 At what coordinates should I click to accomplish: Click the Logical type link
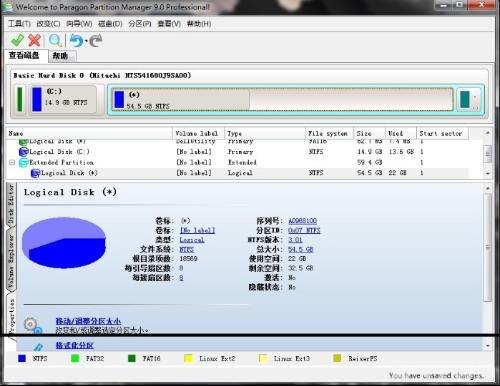[x=192, y=240]
